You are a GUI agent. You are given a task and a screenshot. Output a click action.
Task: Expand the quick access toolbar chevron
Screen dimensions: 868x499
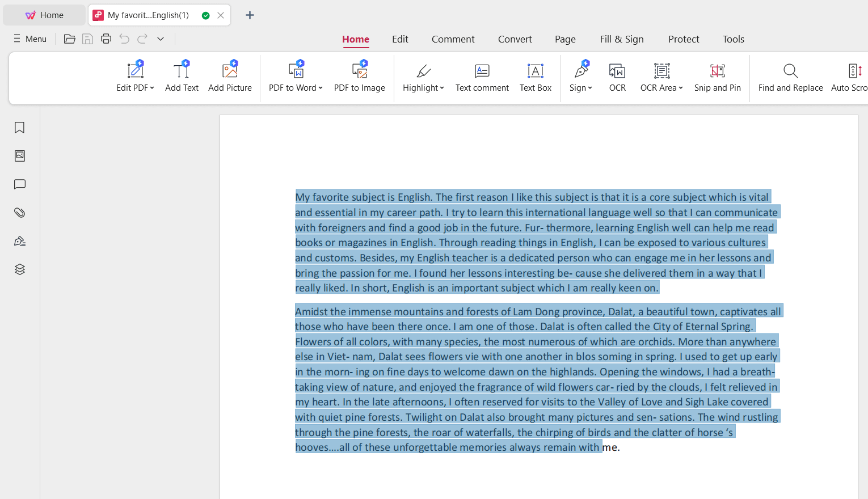(x=161, y=39)
